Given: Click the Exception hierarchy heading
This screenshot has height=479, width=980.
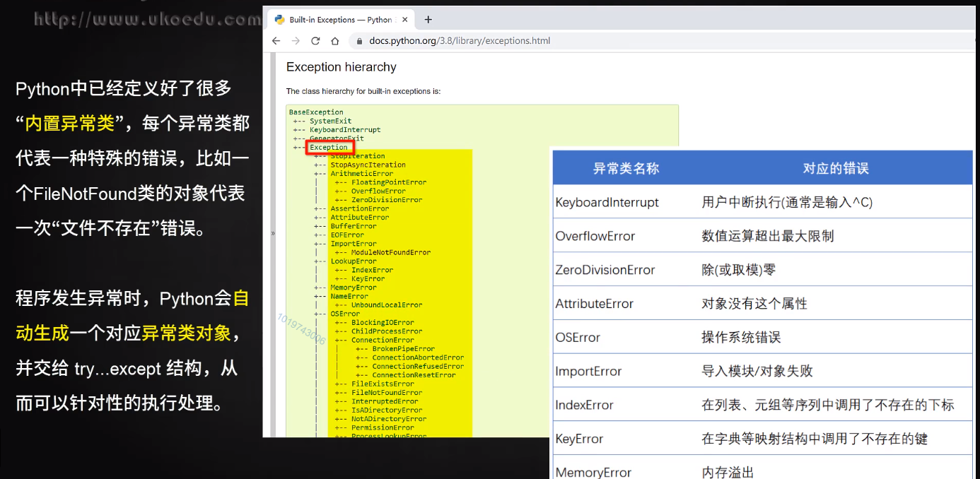Looking at the screenshot, I should pyautogui.click(x=341, y=67).
